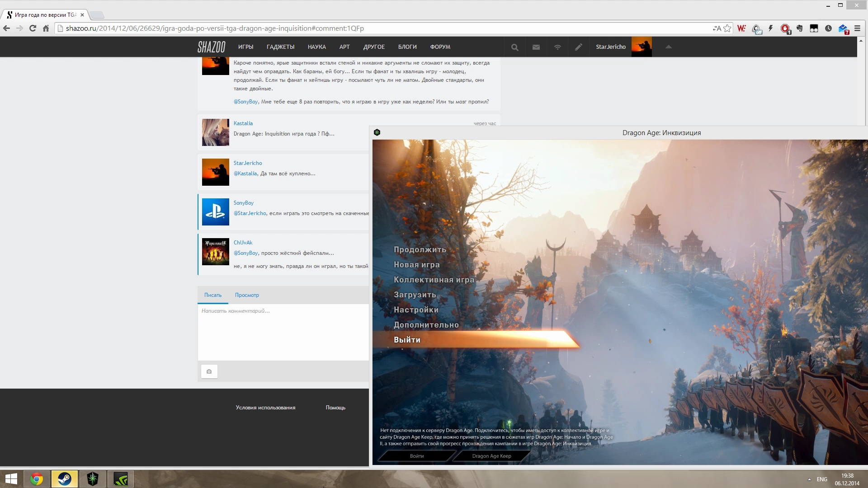The width and height of the screenshot is (868, 488).
Task: Open Настройки in the game menu
Action: [x=416, y=310]
